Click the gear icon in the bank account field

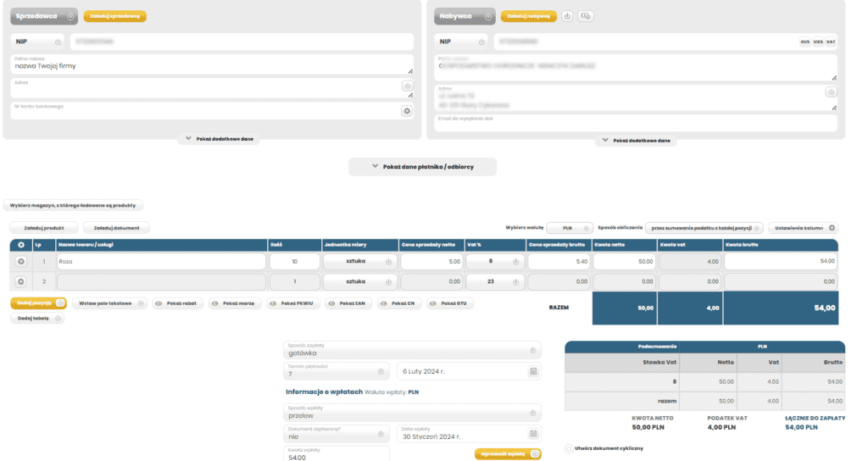coord(407,111)
